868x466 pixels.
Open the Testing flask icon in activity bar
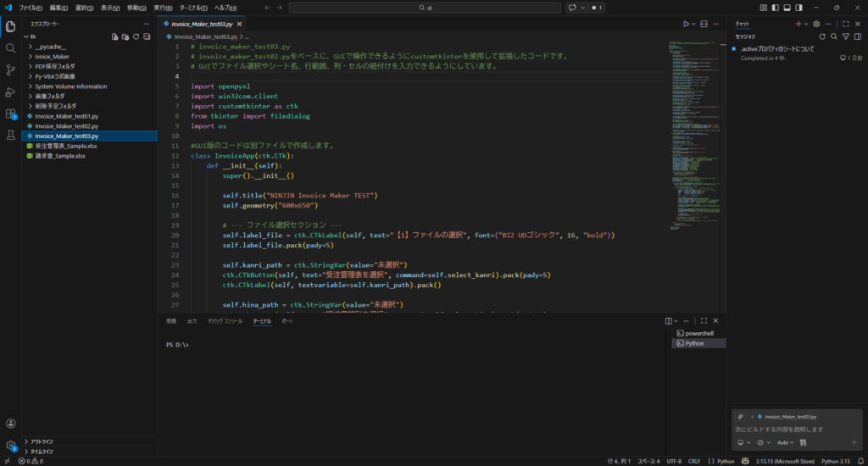[x=11, y=136]
